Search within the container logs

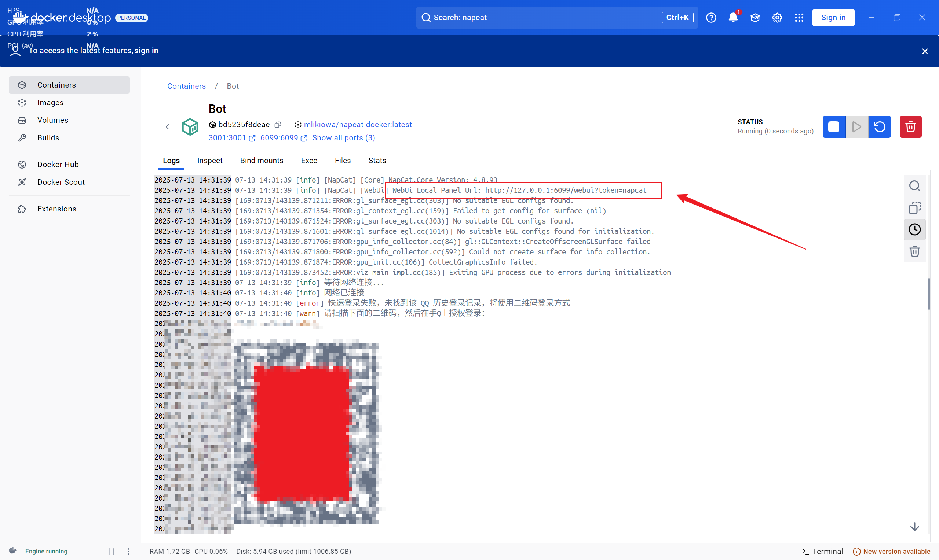(914, 186)
